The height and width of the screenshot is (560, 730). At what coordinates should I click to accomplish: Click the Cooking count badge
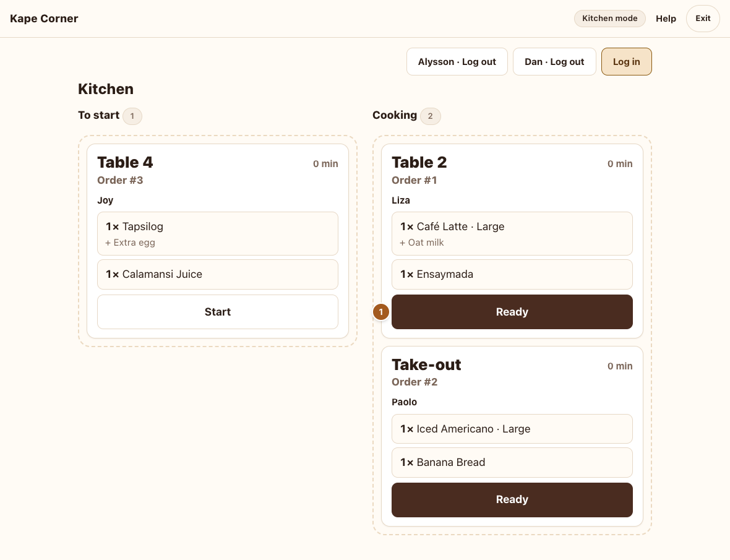[430, 116]
